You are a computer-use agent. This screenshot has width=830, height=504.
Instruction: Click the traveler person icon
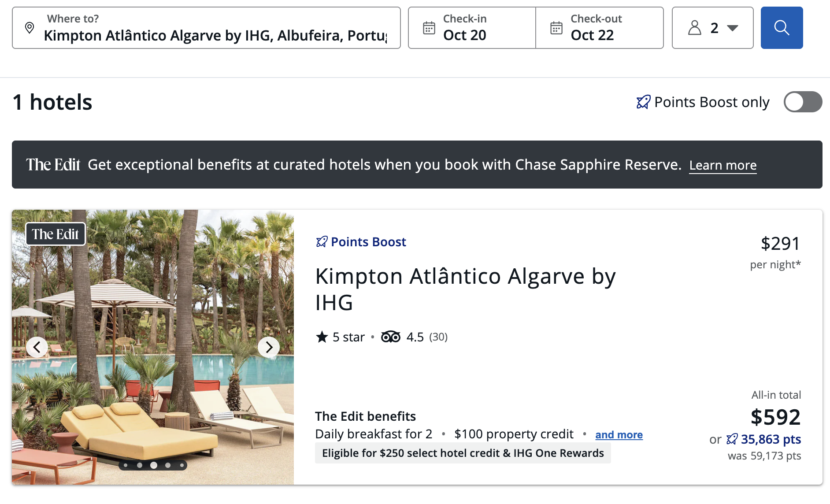click(694, 28)
